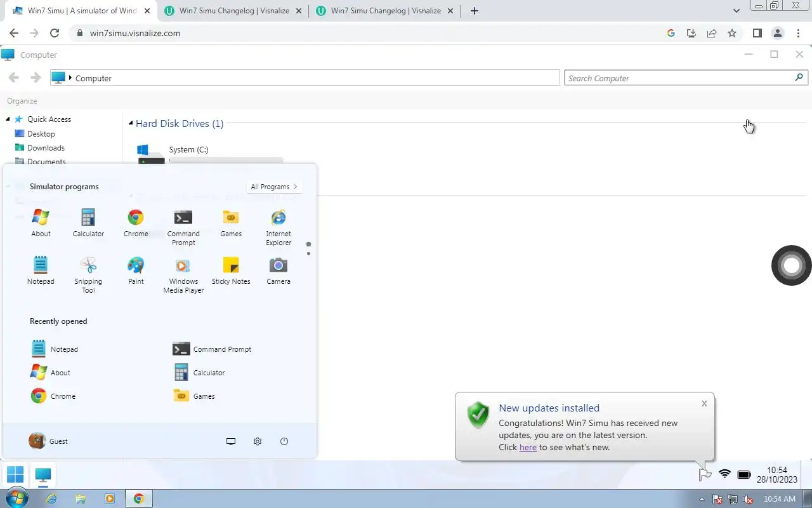Switch to second Win7 Simu Changelog tab
The image size is (812, 508).
[x=384, y=11]
